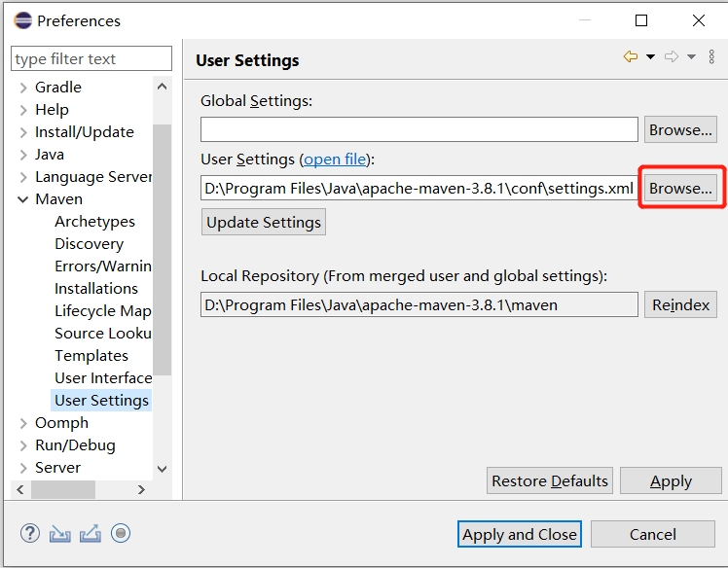
Task: Select Templates under Maven
Action: tap(91, 356)
